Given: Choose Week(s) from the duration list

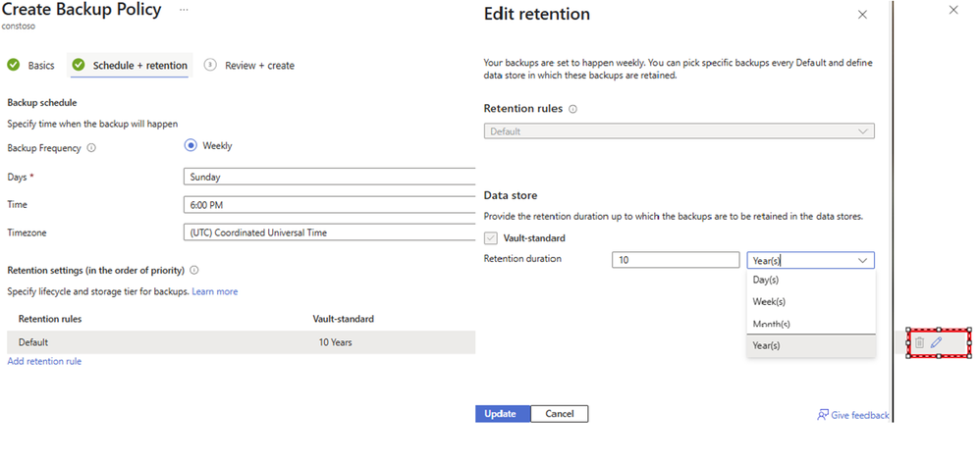Looking at the screenshot, I should click(x=769, y=301).
